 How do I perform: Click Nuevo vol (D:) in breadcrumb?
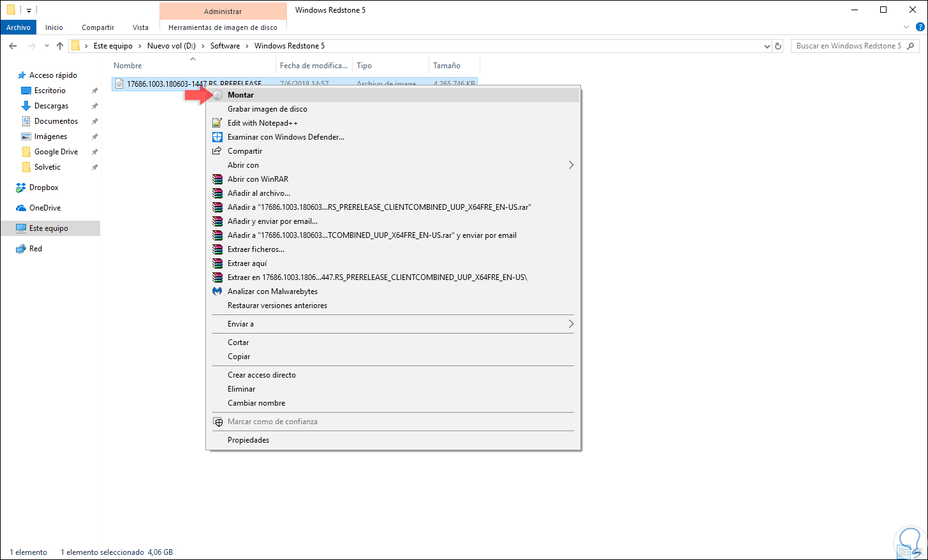click(172, 46)
